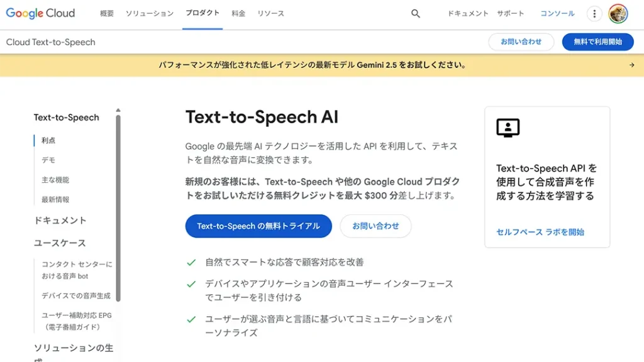Viewport: 644px width, 362px height.
Task: Select 料金 in the top navigation
Action: click(x=238, y=13)
